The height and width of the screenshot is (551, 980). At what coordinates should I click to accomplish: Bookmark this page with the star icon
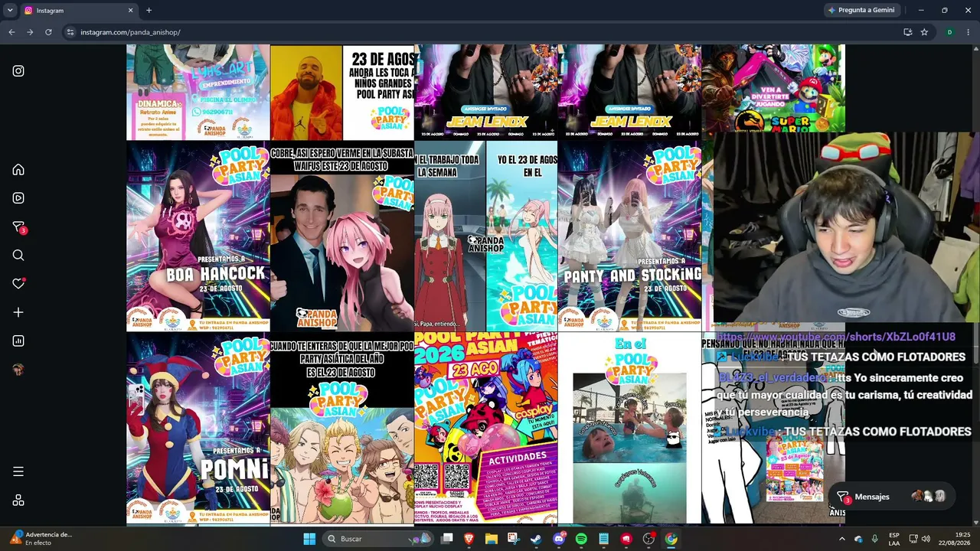(x=924, y=32)
